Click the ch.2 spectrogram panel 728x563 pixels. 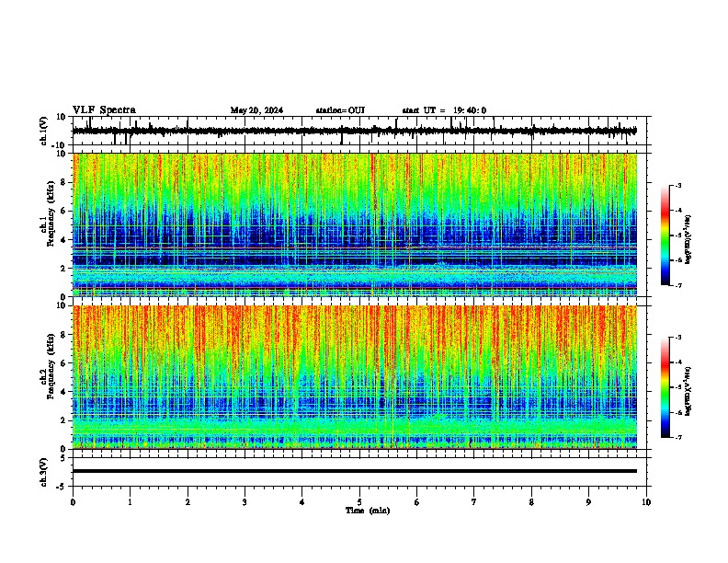(x=355, y=377)
